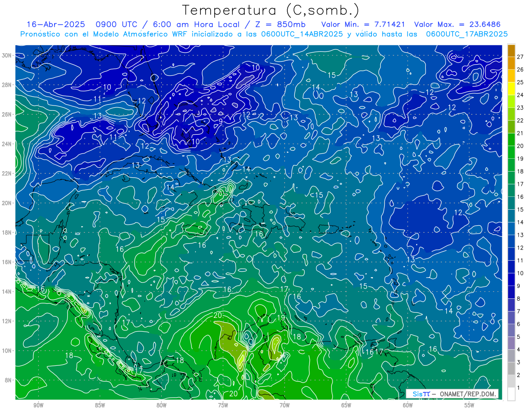Screen dimensions: 532x411
Task: Click the 8N latitude axis label
Action: [x=9, y=380]
